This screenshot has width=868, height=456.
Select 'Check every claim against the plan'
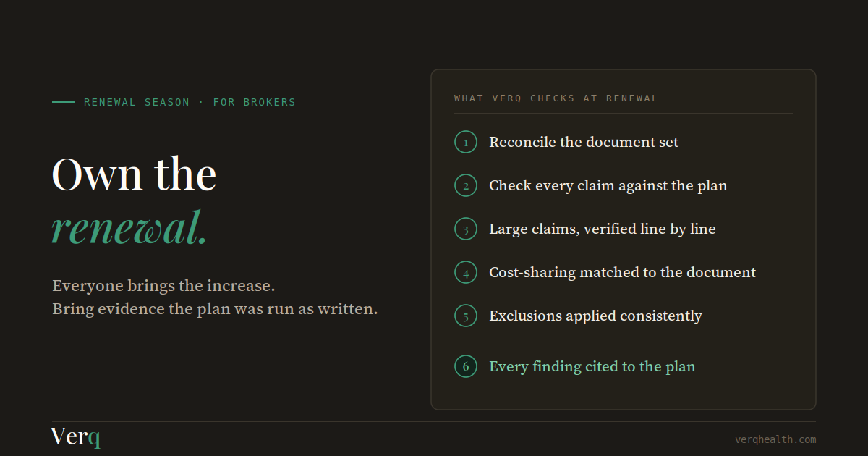[608, 185]
